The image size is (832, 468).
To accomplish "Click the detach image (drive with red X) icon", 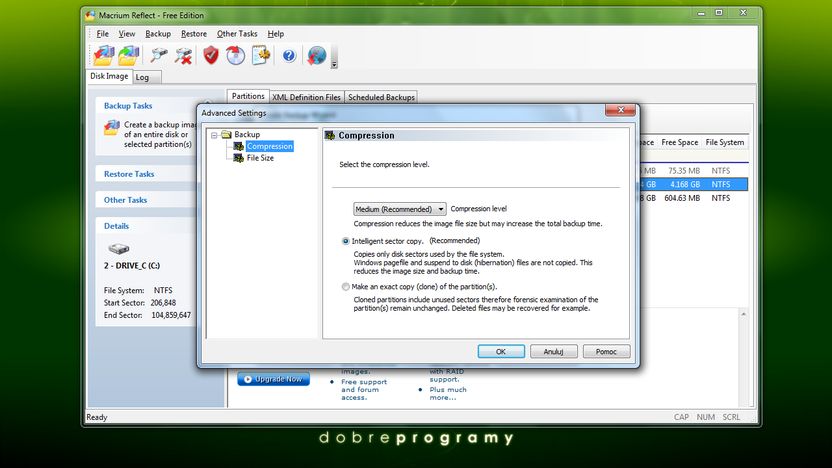I will pos(183,55).
